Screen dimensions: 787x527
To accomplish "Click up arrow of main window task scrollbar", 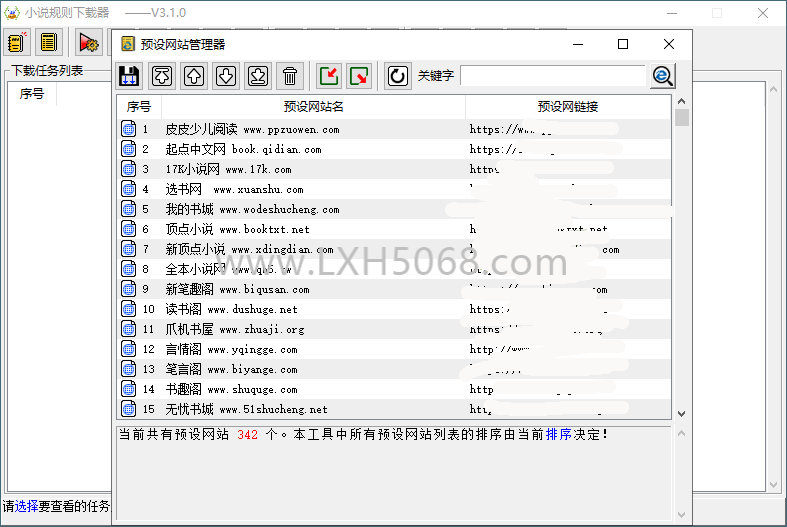I will point(773,89).
